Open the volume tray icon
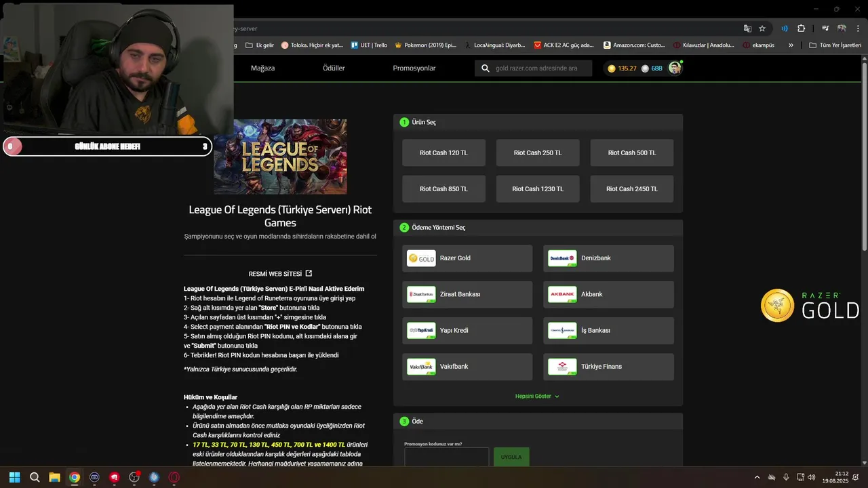The height and width of the screenshot is (488, 868). pyautogui.click(x=812, y=477)
